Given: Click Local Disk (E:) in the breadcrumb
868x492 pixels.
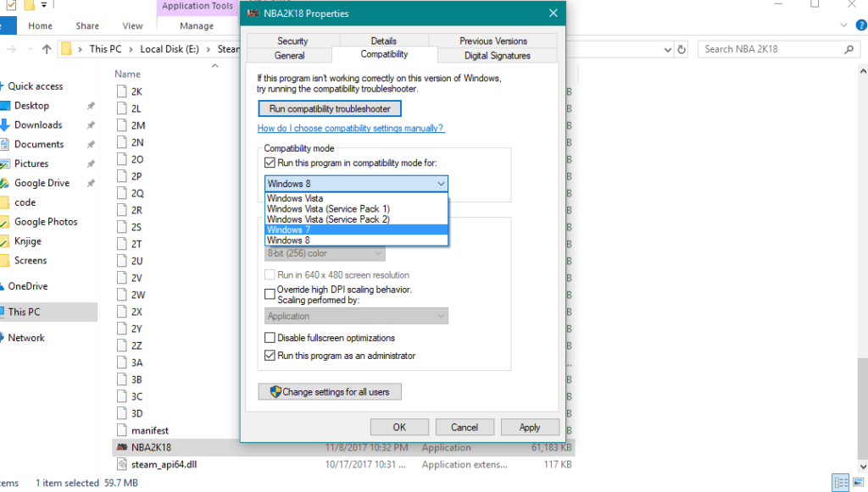Looking at the screenshot, I should 170,49.
